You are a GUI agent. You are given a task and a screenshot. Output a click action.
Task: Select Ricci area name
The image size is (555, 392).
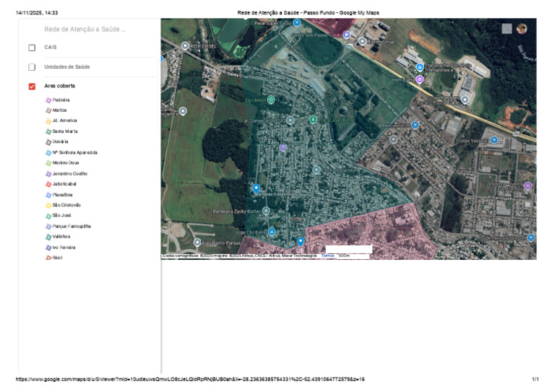(x=57, y=258)
